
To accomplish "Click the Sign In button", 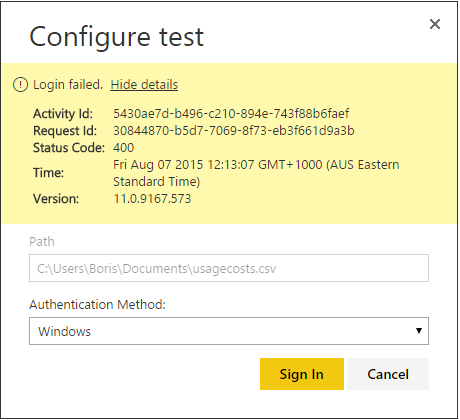I will [302, 374].
